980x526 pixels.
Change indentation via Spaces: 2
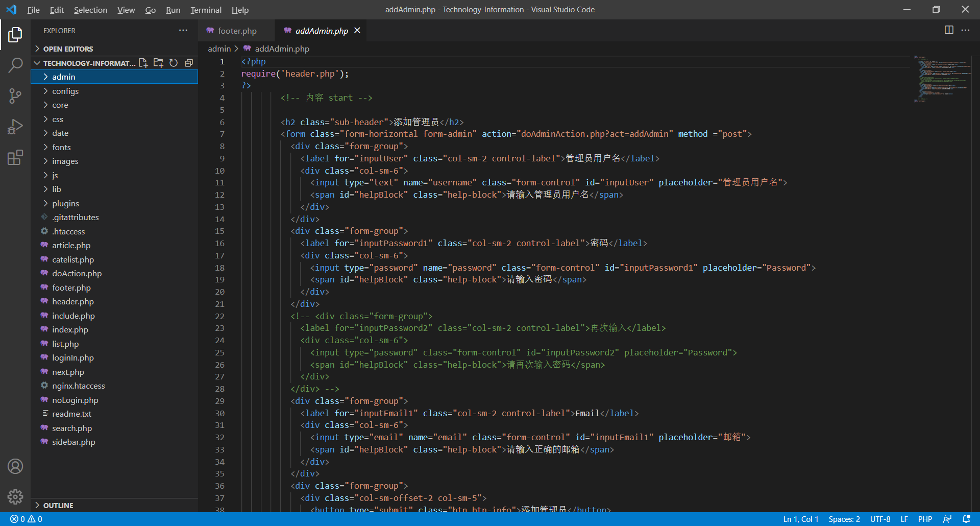(x=844, y=519)
